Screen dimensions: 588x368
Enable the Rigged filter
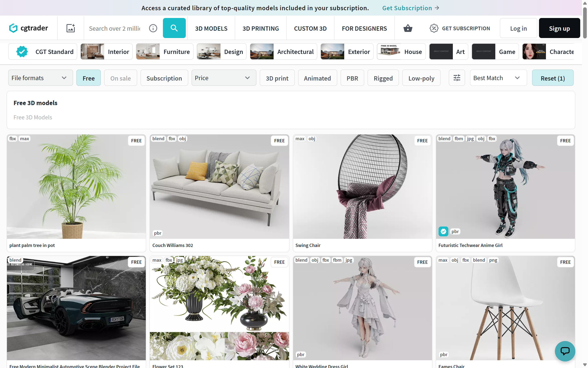tap(383, 78)
